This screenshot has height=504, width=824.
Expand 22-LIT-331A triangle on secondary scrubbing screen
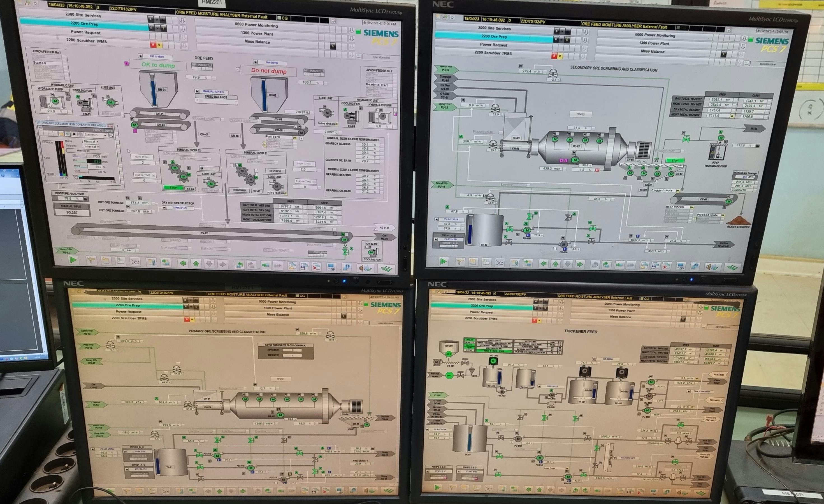tap(437, 219)
